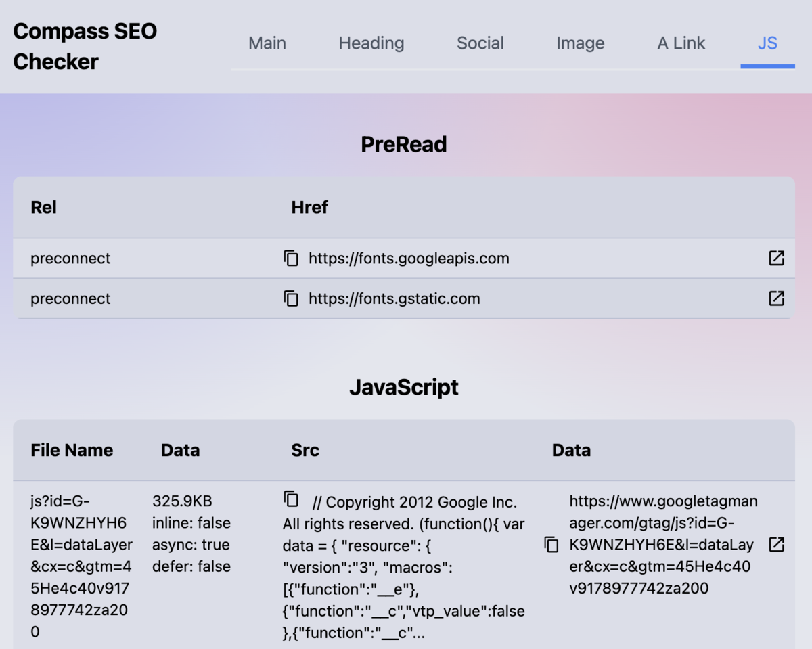Copy the Google Tag Manager script URL

[x=551, y=544]
